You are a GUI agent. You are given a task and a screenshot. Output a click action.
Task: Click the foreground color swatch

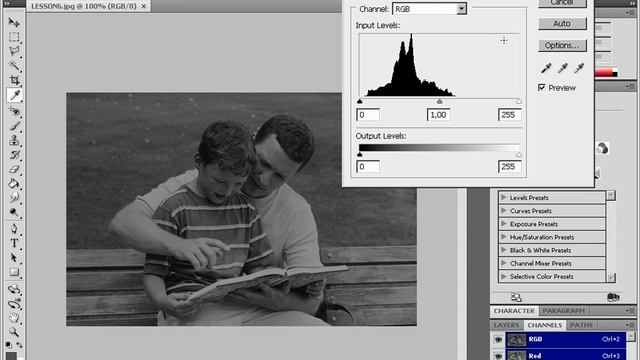coord(11,356)
